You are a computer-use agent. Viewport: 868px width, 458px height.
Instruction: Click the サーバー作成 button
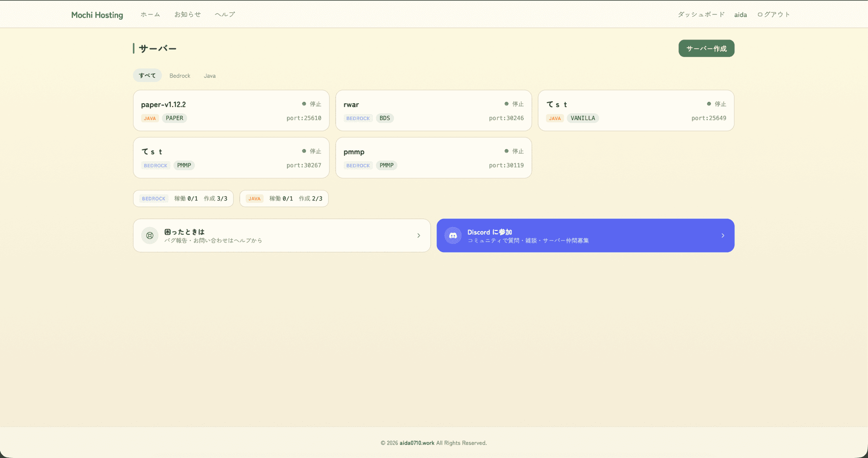click(706, 48)
